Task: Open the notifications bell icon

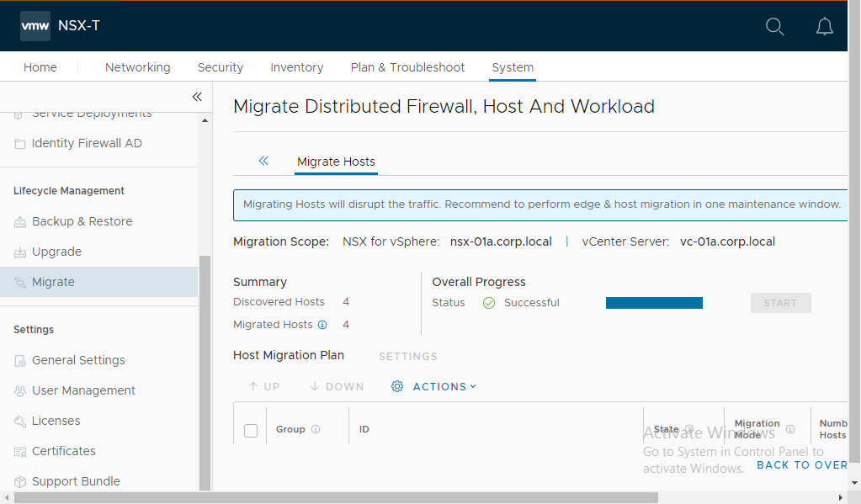Action: point(824,26)
